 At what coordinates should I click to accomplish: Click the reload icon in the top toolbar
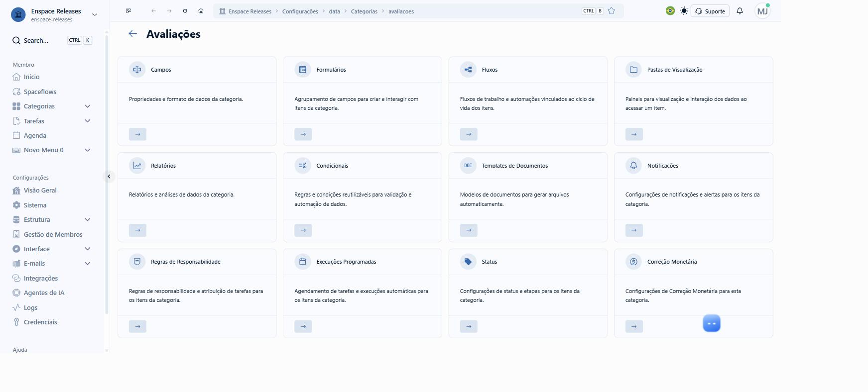185,11
